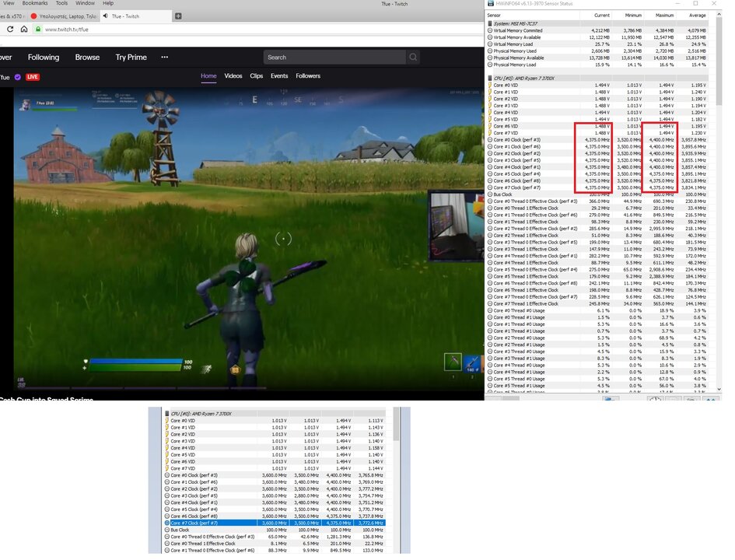Image resolution: width=735 pixels, height=560 pixels.
Task: Click the icon of Bus Clock in upper HWiNFO
Action: pos(490,194)
